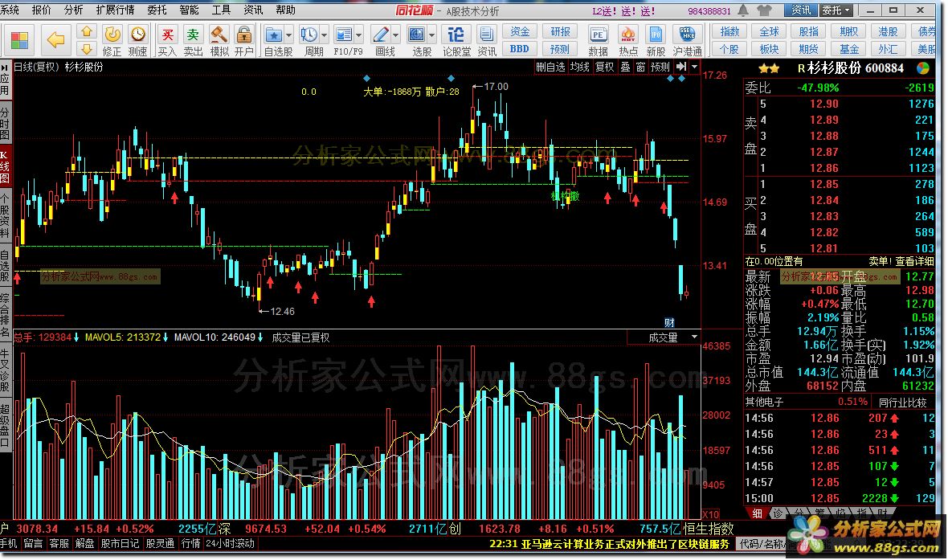
Task: Open the 扩展行情 menu
Action: (115, 10)
